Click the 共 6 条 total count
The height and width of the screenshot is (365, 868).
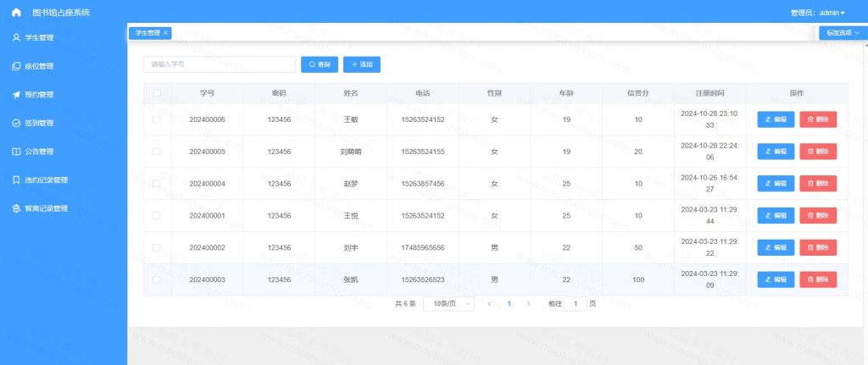[405, 304]
